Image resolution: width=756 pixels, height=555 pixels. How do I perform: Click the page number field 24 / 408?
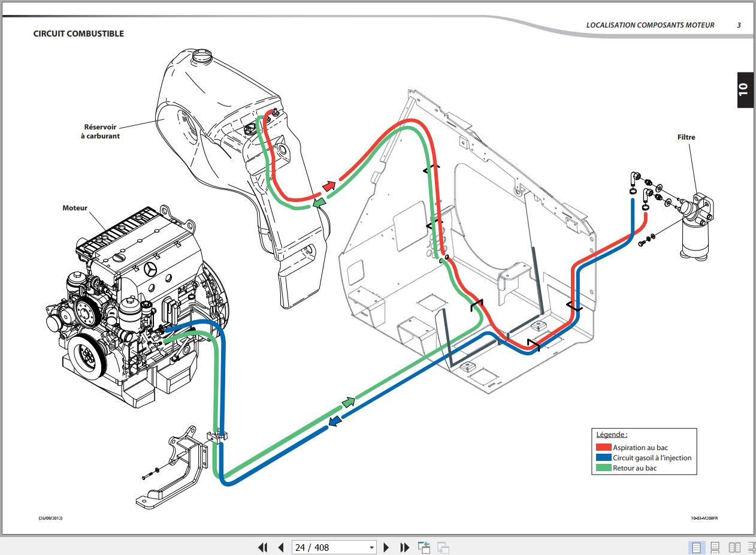click(329, 547)
